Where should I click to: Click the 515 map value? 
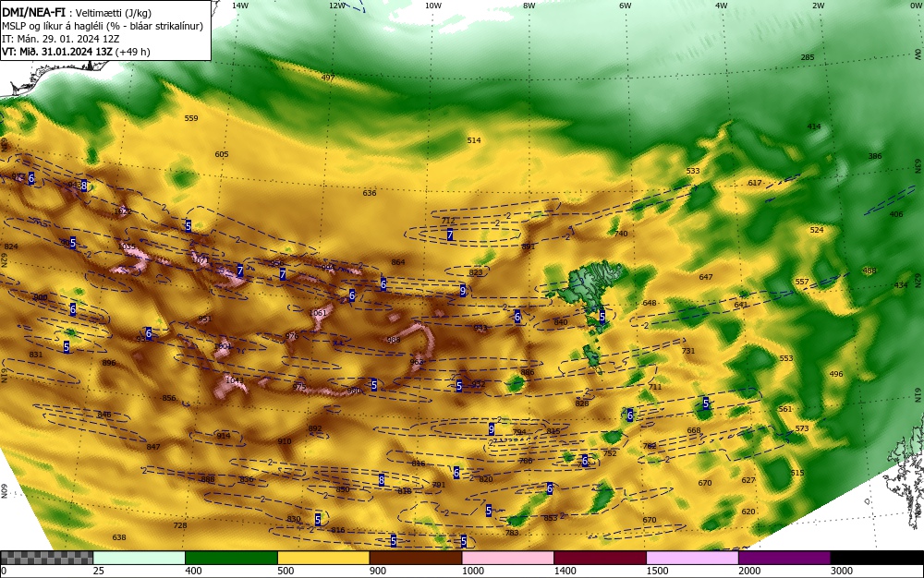(x=797, y=473)
